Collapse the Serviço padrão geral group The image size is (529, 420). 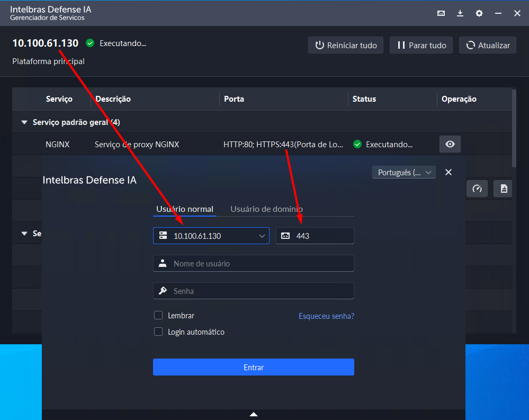[24, 122]
